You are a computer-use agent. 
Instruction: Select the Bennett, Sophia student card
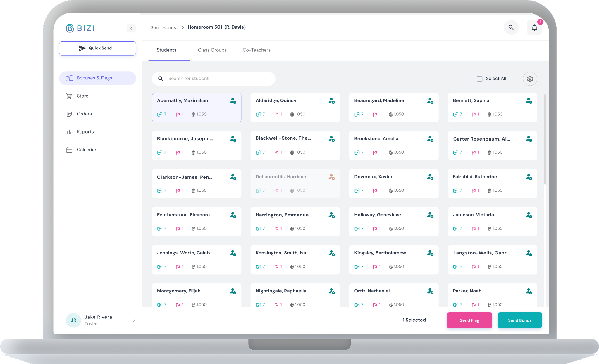pos(492,108)
